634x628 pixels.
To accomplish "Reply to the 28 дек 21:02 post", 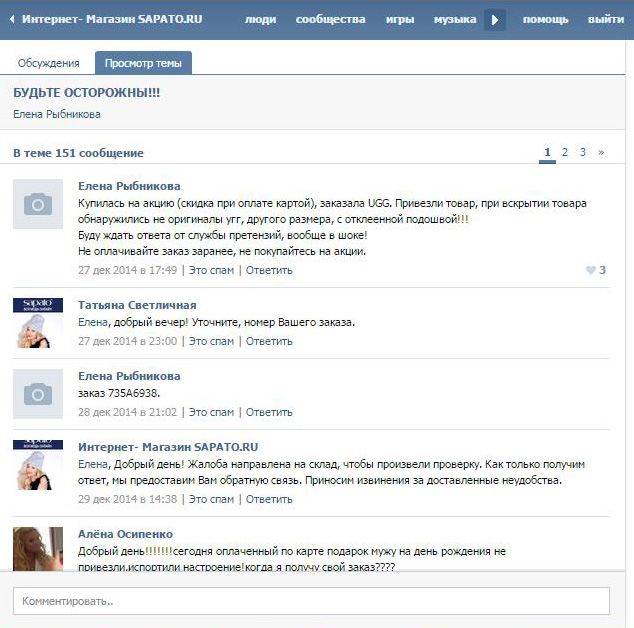I will coord(269,412).
